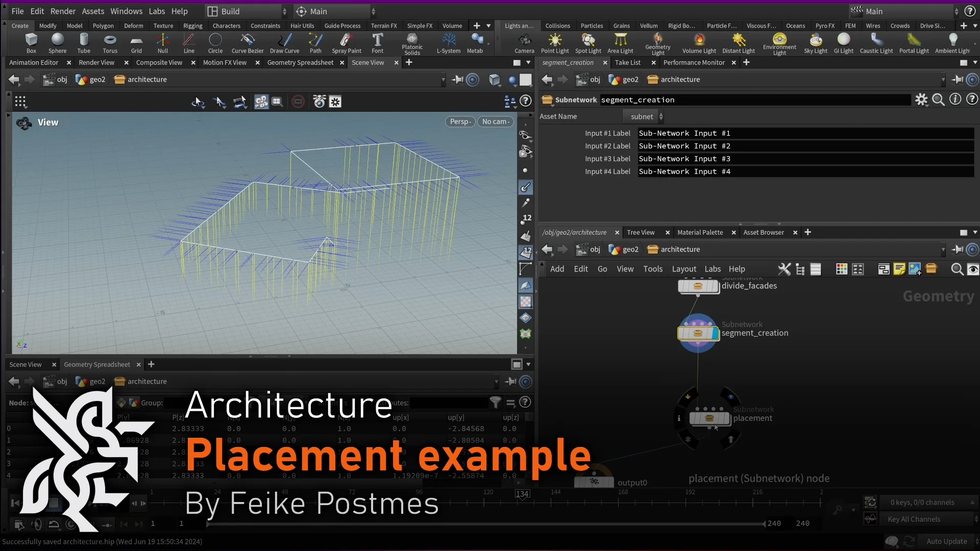Choose the Torus shelf tool
980x551 pixels.
pos(110,43)
